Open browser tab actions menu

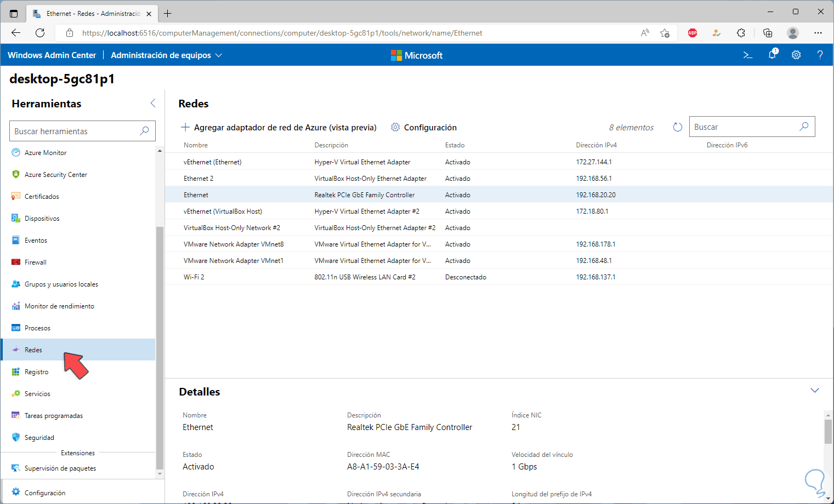[x=14, y=13]
